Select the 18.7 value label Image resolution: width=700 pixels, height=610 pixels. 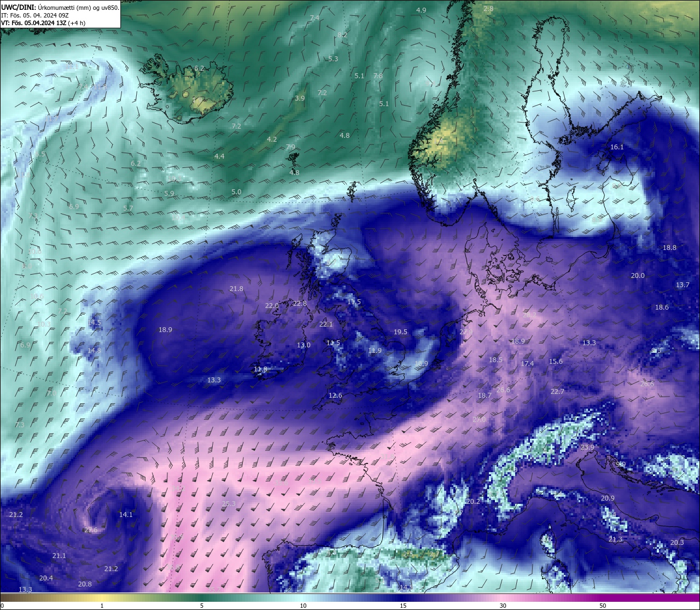click(x=485, y=396)
